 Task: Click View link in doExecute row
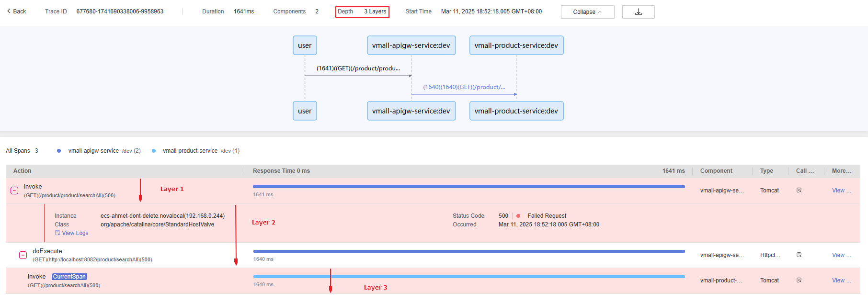[842, 255]
